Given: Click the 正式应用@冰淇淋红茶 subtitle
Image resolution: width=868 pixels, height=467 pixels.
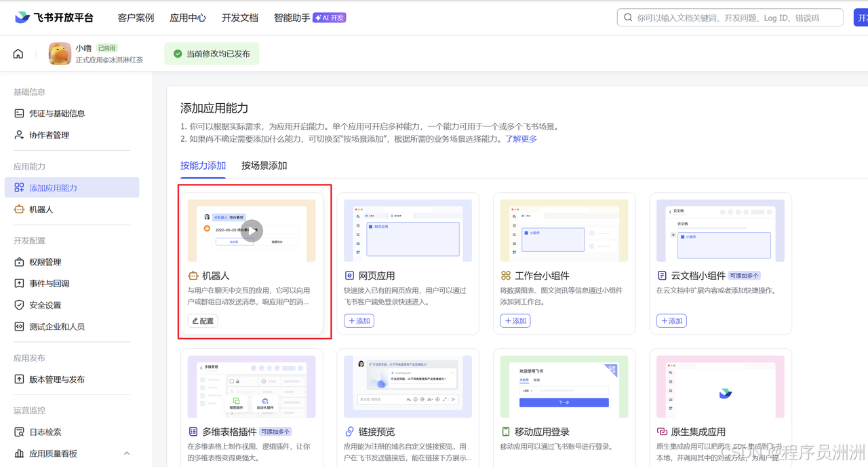Looking at the screenshot, I should click(x=109, y=60).
